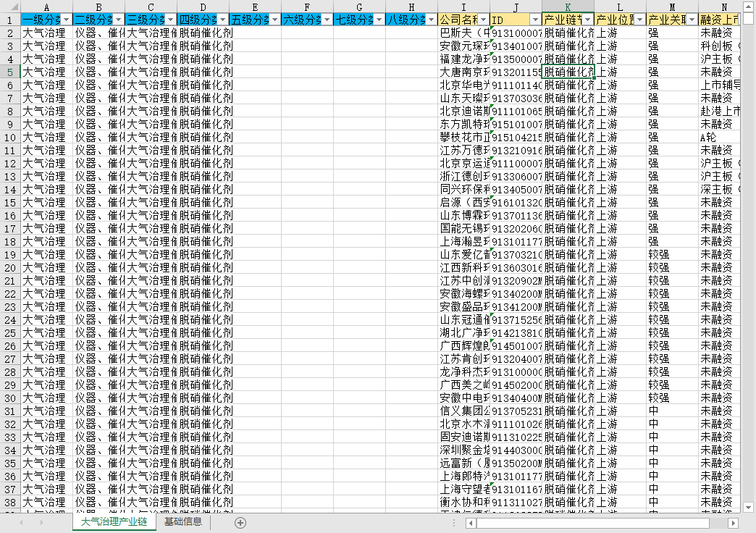Click the 攀枝花市 company cell
This screenshot has width=756, height=533.
464,137
